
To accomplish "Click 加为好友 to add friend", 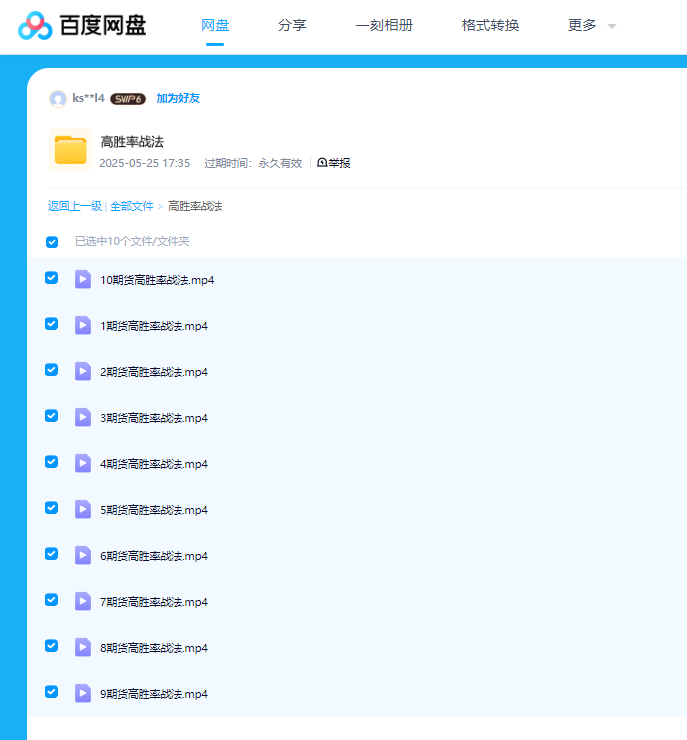I will (x=178, y=99).
